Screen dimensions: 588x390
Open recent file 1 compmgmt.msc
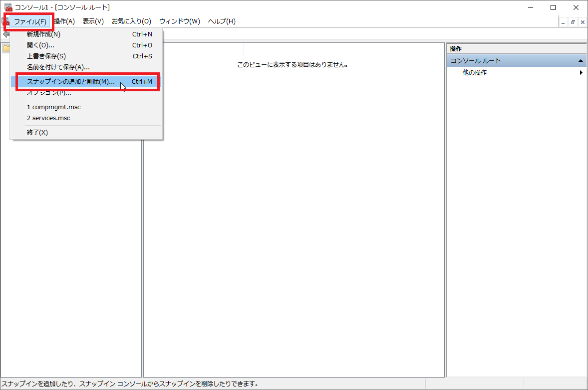coord(53,107)
